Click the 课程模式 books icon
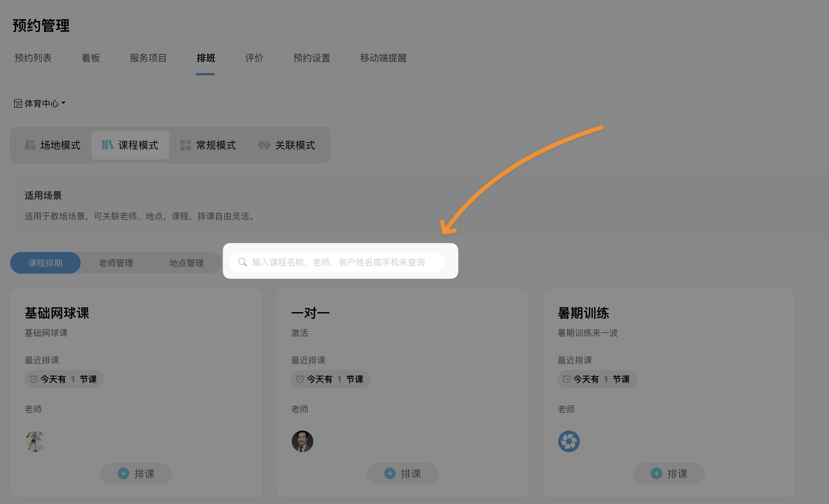Image resolution: width=829 pixels, height=504 pixels. [x=108, y=145]
